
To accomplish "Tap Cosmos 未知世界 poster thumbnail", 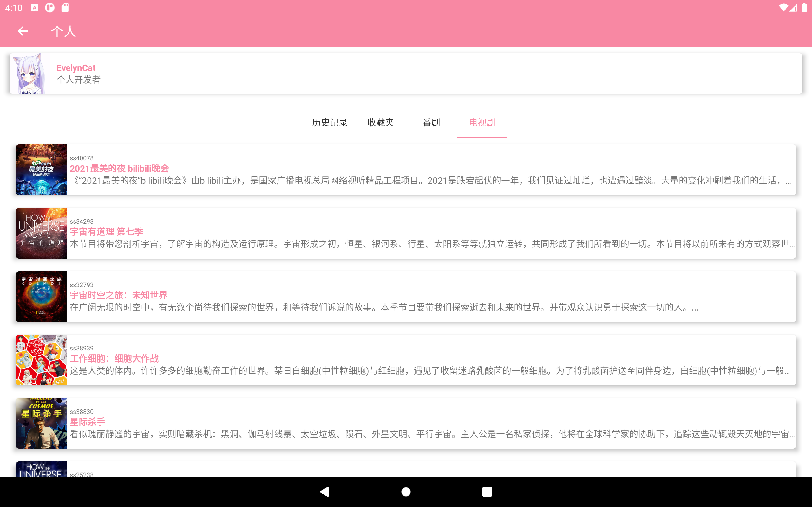I will 41,297.
